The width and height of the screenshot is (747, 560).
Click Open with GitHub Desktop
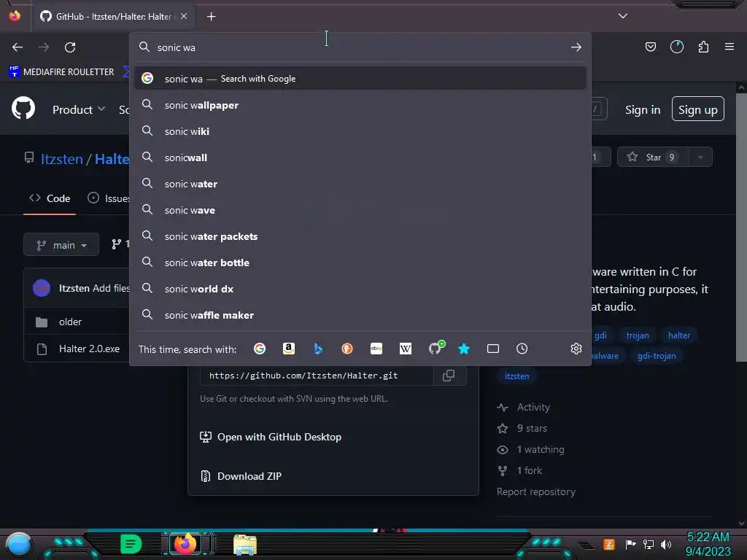coord(271,437)
